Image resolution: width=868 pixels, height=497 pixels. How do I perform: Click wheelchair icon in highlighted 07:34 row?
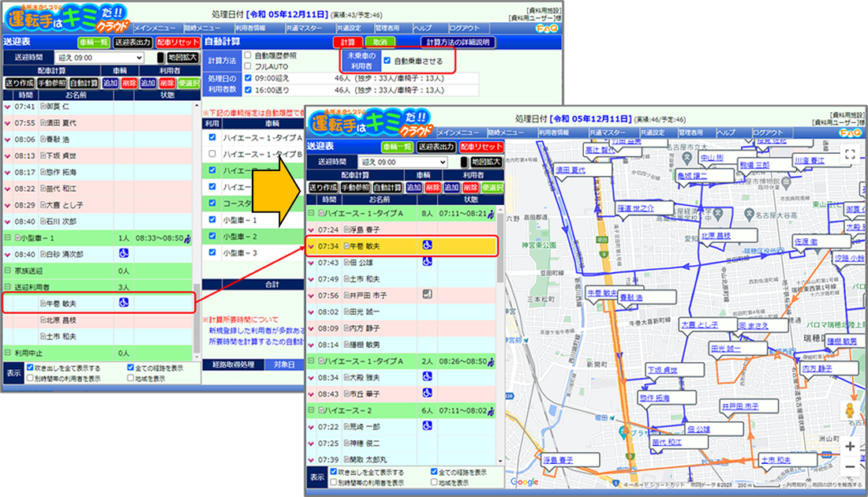(427, 245)
